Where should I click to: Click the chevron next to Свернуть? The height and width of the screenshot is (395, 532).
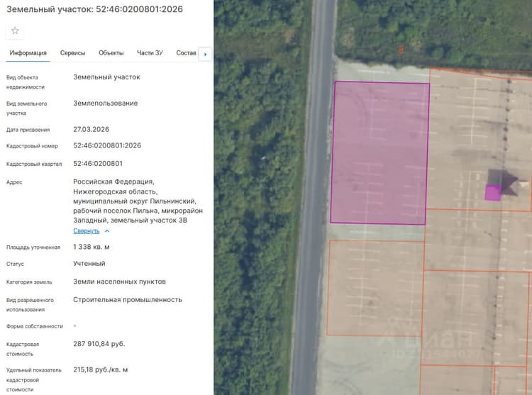click(x=107, y=231)
